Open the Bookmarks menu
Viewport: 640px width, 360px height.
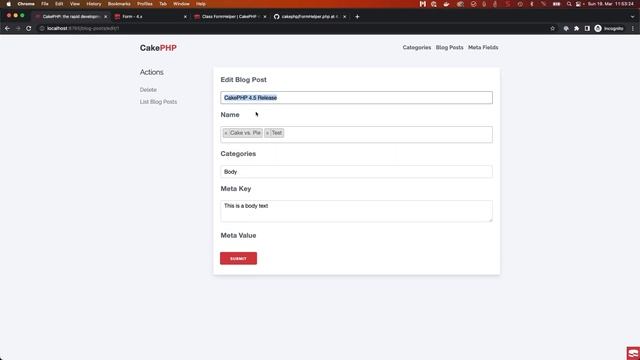(x=119, y=4)
